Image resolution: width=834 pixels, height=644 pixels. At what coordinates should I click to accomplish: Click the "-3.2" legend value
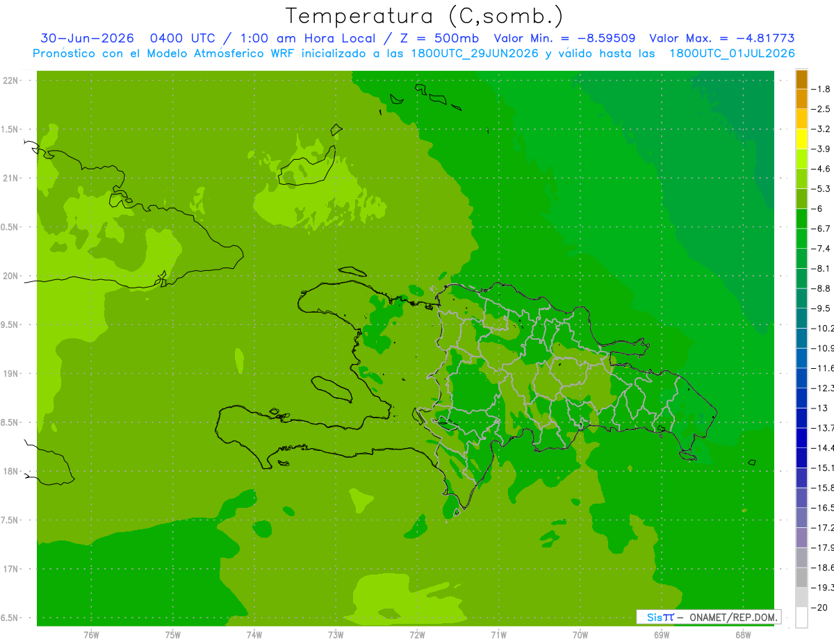click(822, 129)
